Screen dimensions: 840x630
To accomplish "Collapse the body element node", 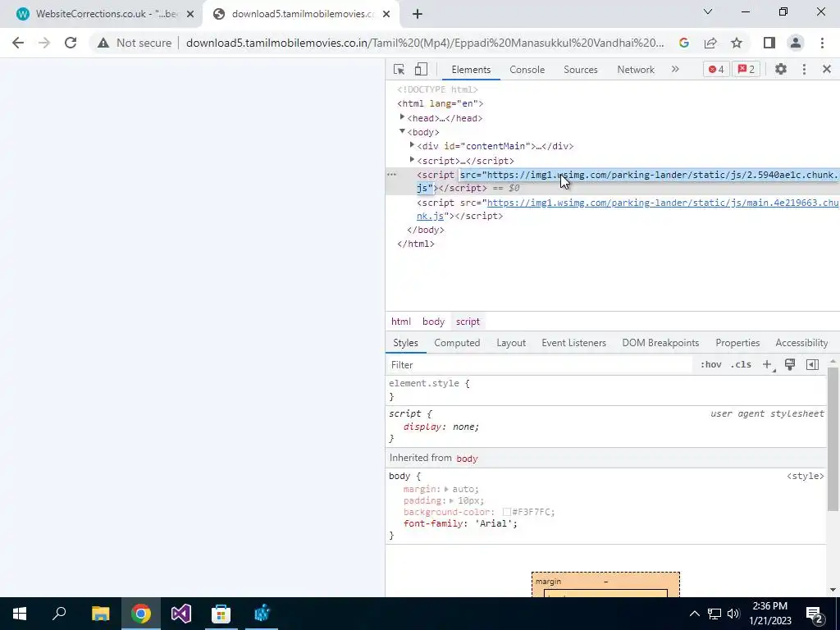I will click(x=402, y=131).
